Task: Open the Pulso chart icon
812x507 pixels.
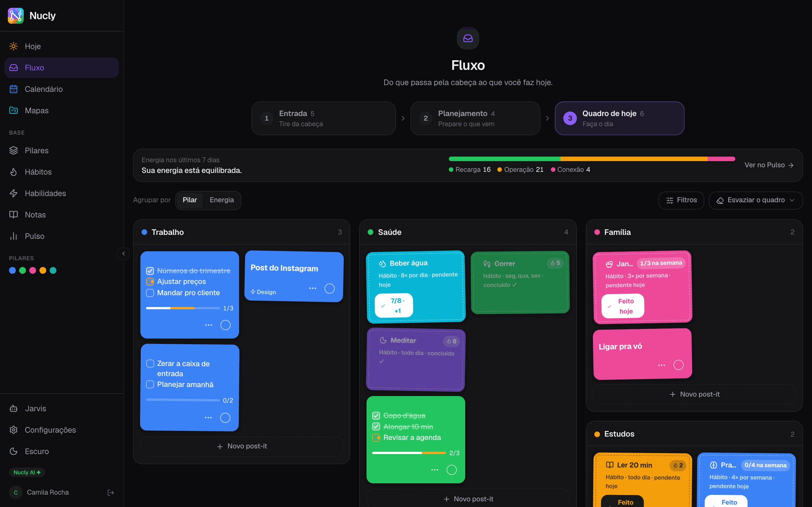Action: click(x=14, y=236)
